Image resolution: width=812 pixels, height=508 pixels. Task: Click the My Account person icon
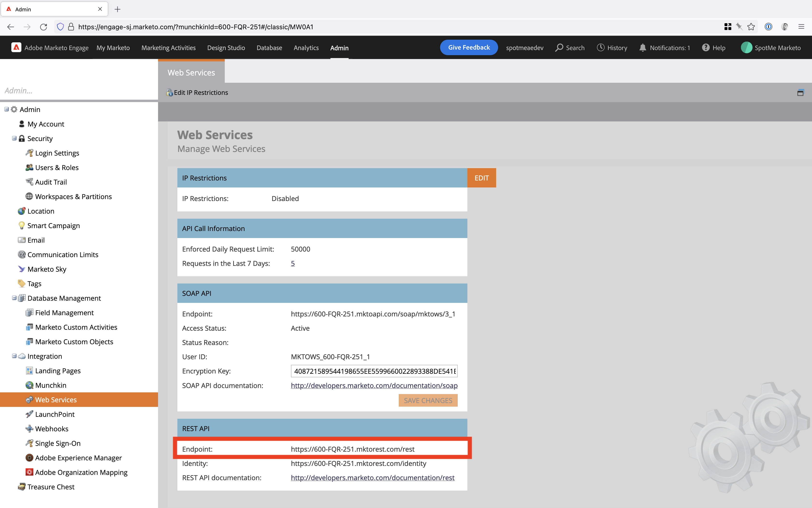[x=22, y=124]
